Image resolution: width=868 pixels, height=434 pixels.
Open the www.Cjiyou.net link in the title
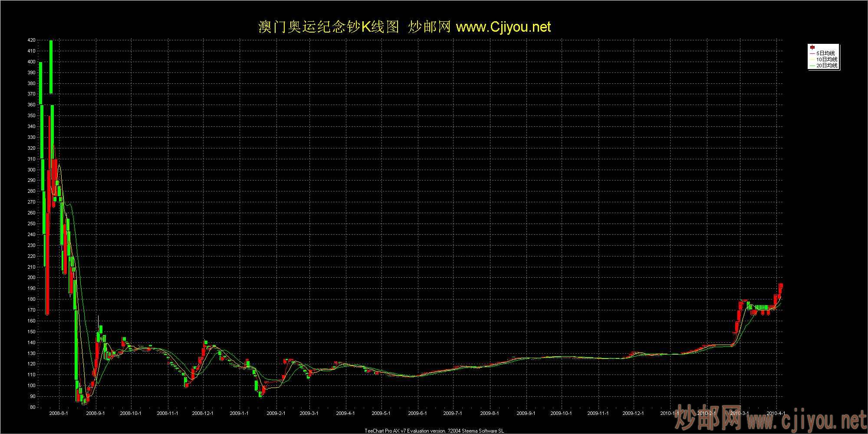503,27
